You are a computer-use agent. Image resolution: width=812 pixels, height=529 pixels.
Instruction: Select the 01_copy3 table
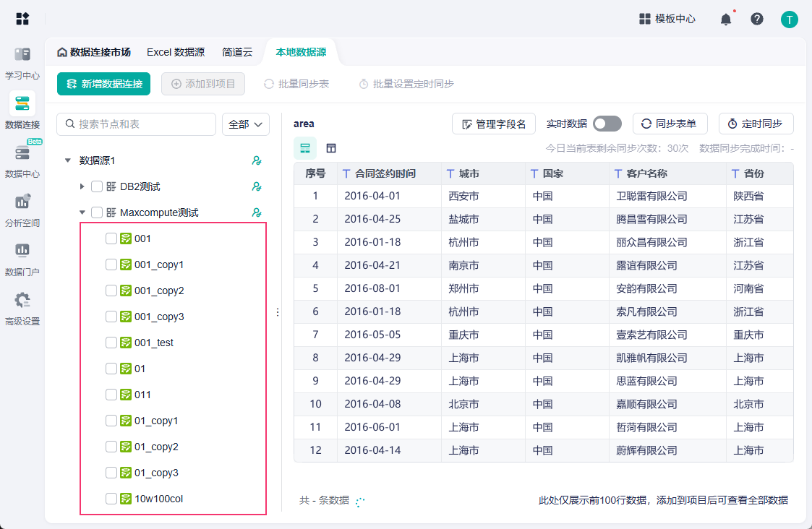tap(156, 473)
